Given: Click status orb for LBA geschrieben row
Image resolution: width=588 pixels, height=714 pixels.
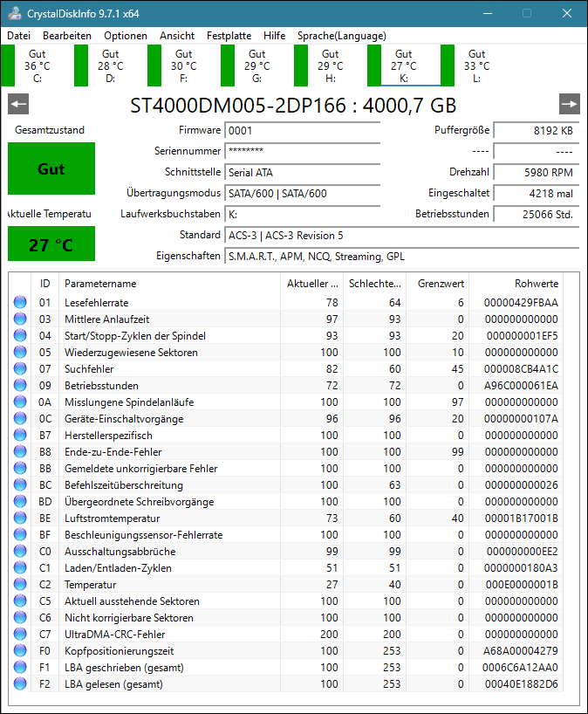Looking at the screenshot, I should click(20, 667).
